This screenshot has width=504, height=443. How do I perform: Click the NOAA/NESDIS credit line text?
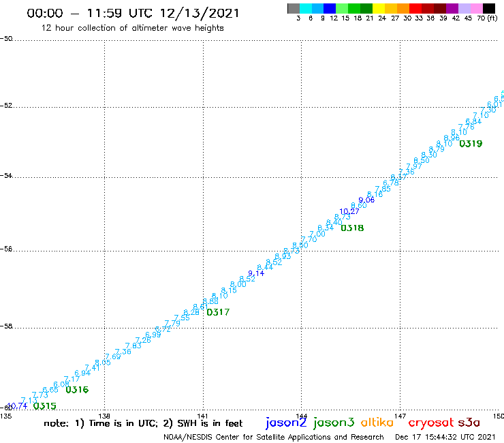[274, 437]
